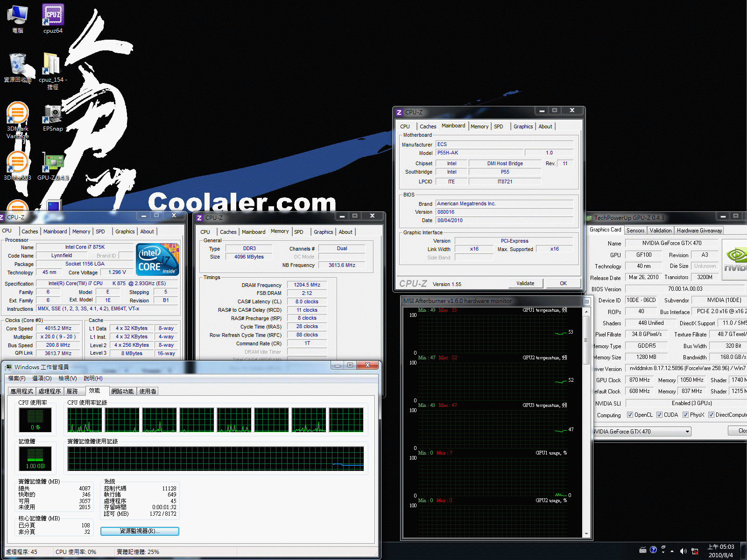Click the CPU-Z Memory window title icon

(199, 218)
